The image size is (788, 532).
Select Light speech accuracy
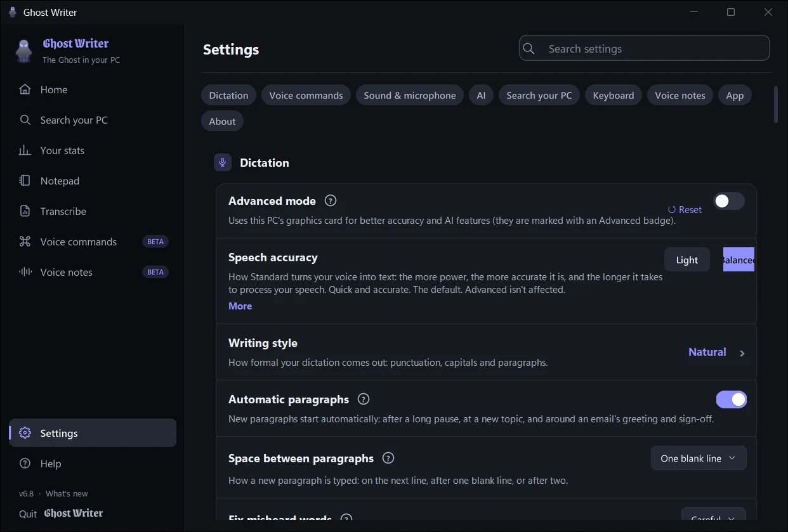687,259
